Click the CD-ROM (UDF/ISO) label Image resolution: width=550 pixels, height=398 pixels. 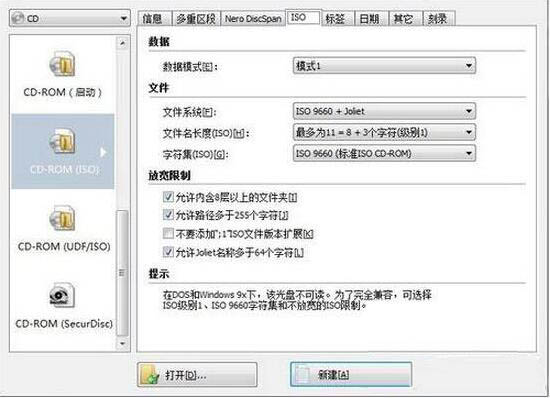(x=64, y=247)
